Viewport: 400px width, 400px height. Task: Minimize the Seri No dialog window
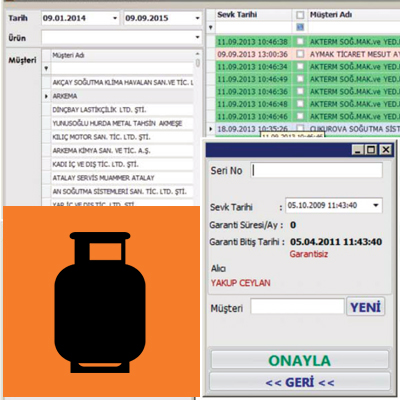coord(358,150)
